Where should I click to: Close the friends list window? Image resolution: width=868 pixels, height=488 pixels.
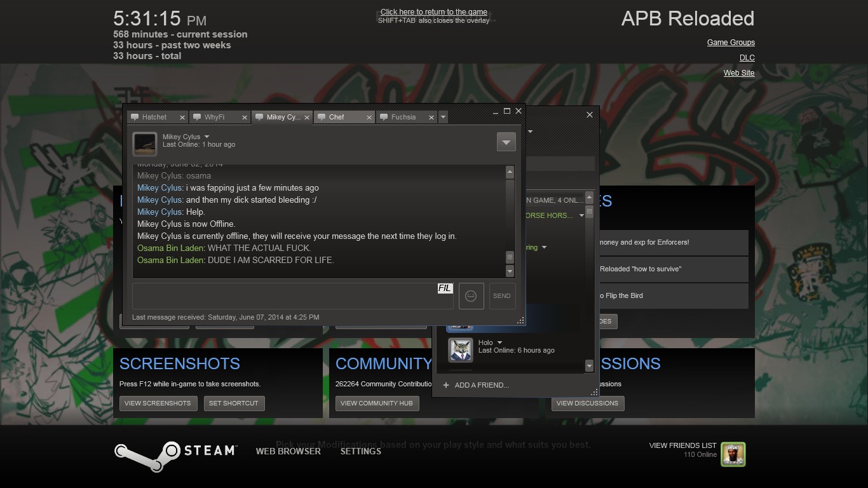[x=590, y=115]
